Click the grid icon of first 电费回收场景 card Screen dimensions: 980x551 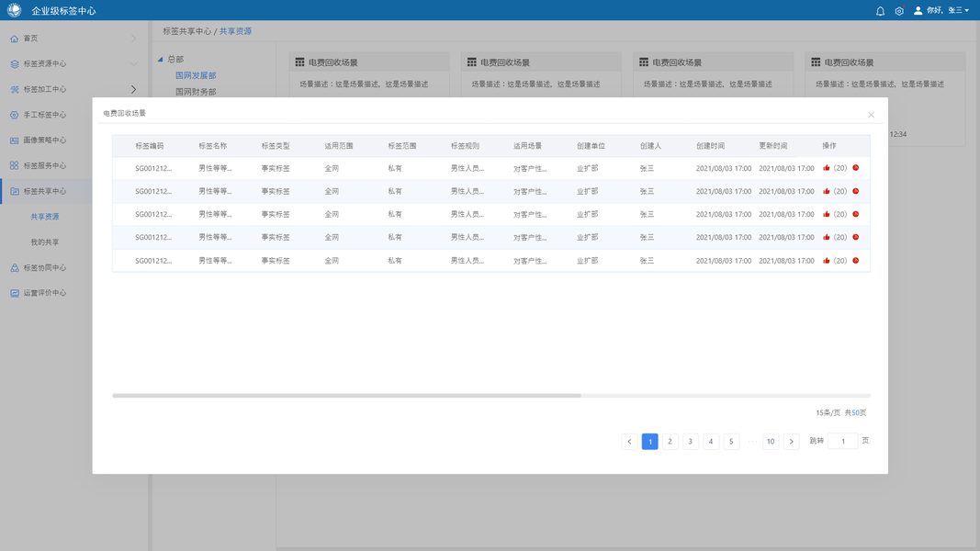(x=300, y=62)
